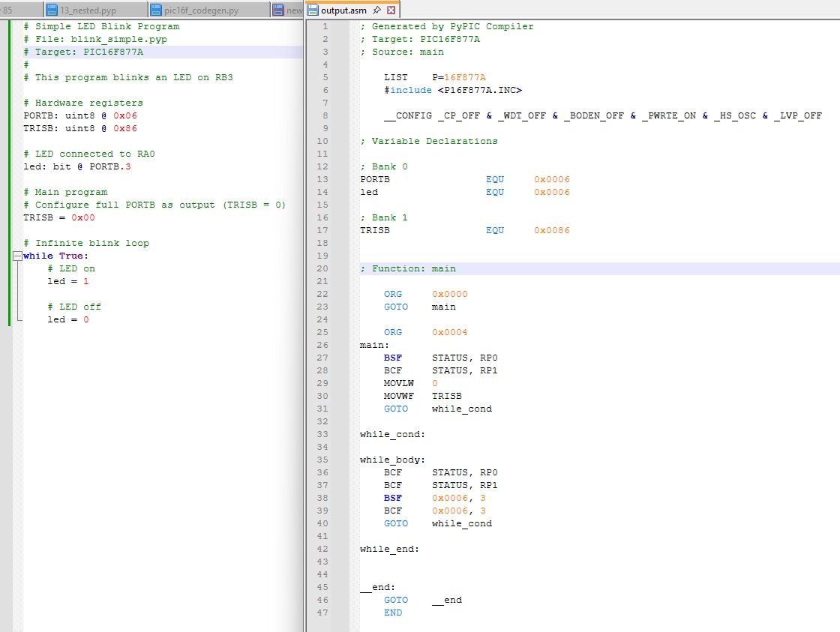Click the '# Hardware registers' comment
The image size is (840, 632).
(x=83, y=103)
